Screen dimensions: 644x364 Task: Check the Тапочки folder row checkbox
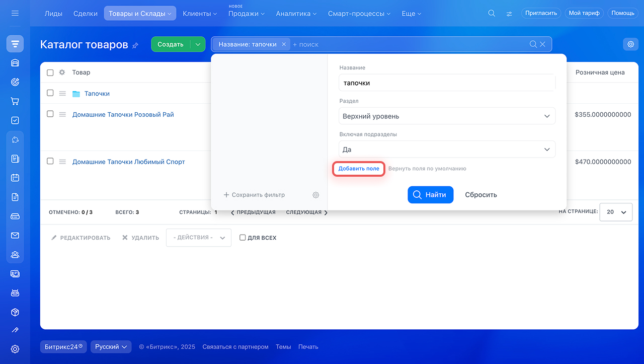click(x=50, y=93)
